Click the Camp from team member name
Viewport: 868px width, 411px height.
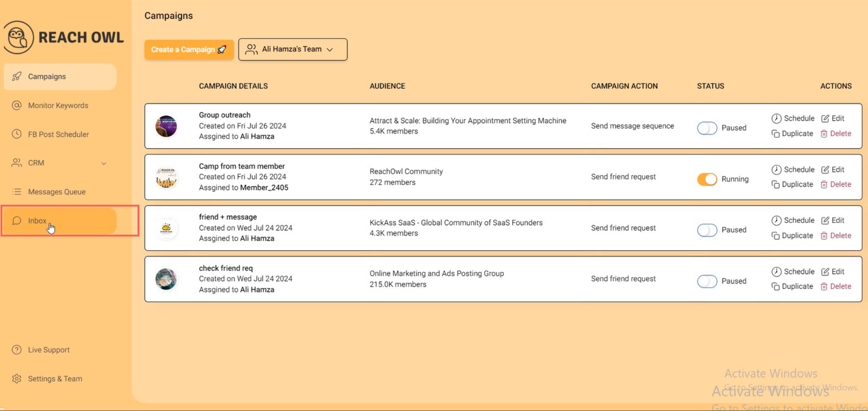(x=242, y=166)
